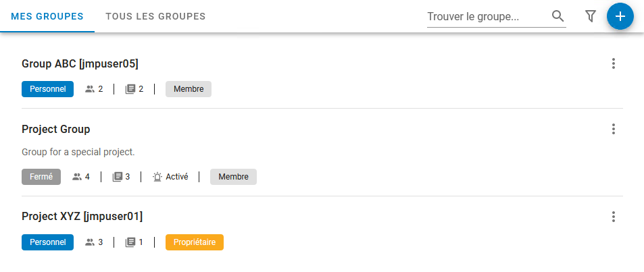644x272 pixels.
Task: Click members icon in Project Group
Action: (77, 177)
